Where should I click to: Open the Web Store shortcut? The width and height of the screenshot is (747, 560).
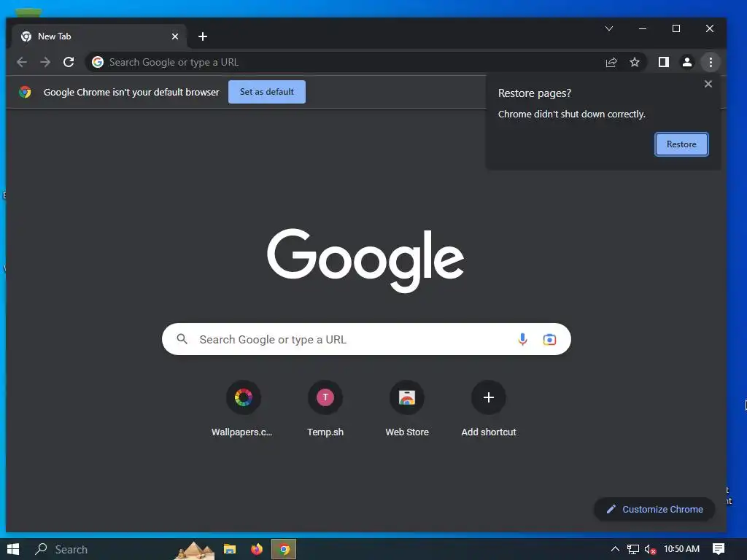407,408
